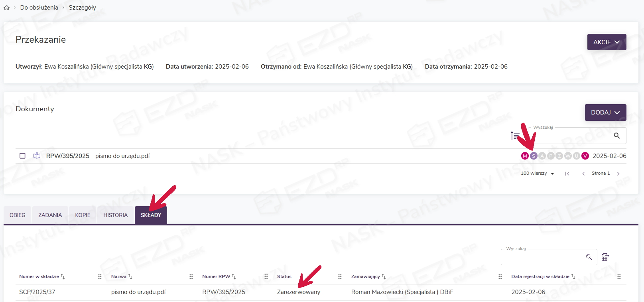Click the home icon in breadcrumb

coord(6,8)
